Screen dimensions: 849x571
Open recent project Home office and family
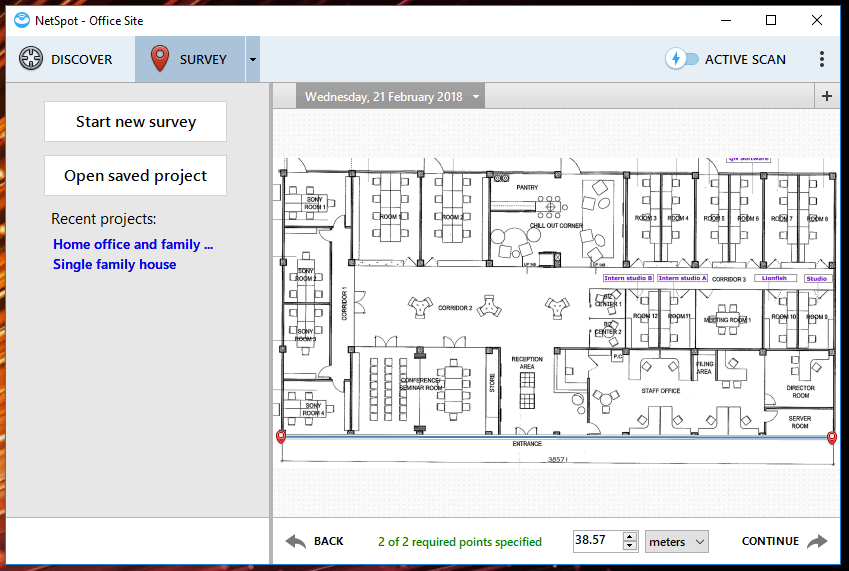pyautogui.click(x=133, y=244)
